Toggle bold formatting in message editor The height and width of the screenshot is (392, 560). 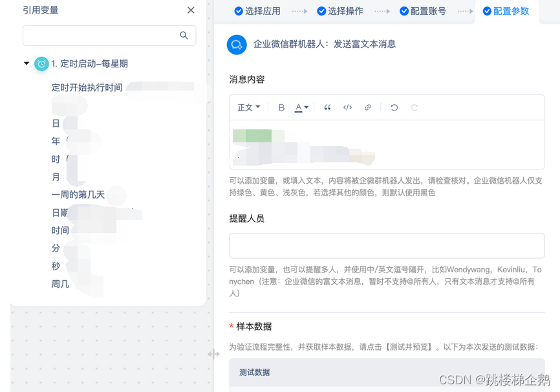coord(281,107)
